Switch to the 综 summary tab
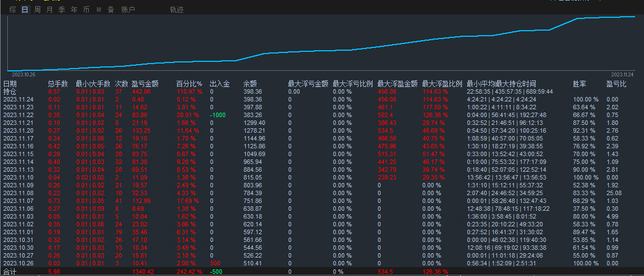Image resolution: width=644 pixels, height=276 pixels. [x=13, y=10]
